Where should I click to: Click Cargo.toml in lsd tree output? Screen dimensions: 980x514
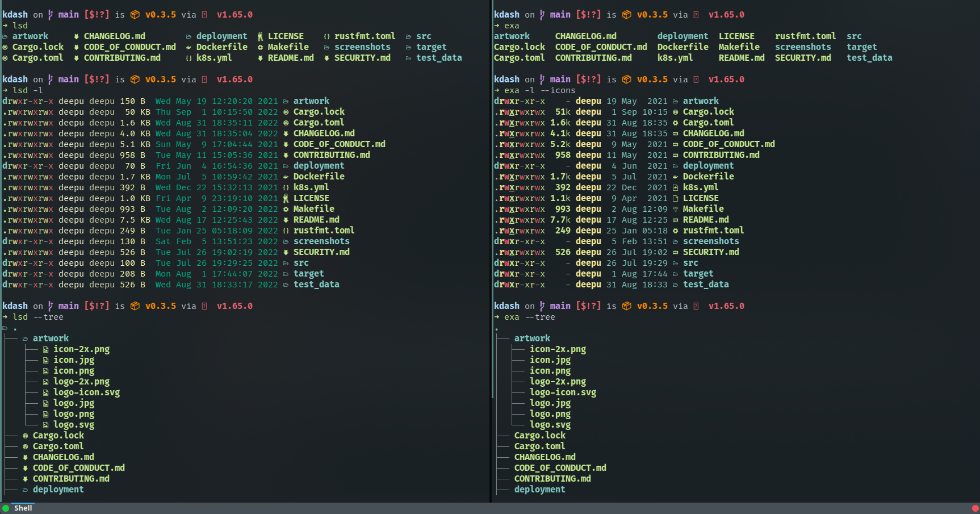(x=58, y=446)
